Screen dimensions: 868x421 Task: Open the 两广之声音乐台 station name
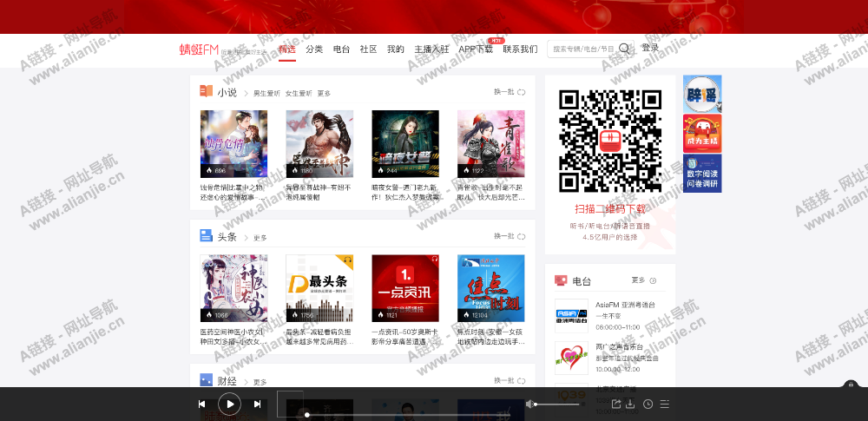click(619, 346)
